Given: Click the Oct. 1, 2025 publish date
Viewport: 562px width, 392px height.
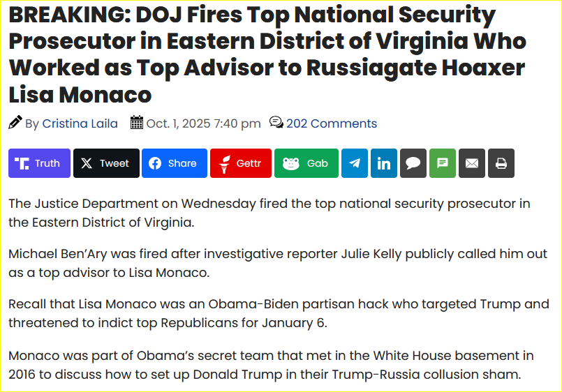Looking at the screenshot, I should 203,123.
